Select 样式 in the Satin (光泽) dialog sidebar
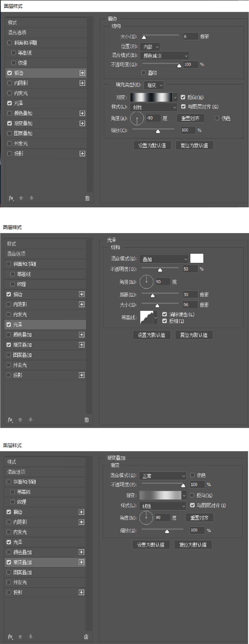The image size is (249, 644). click(45, 244)
